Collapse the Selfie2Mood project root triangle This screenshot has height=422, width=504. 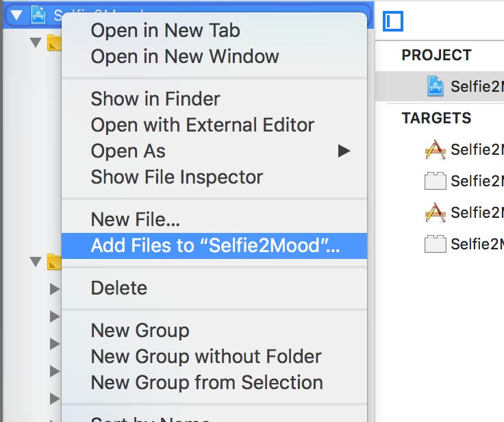point(16,14)
